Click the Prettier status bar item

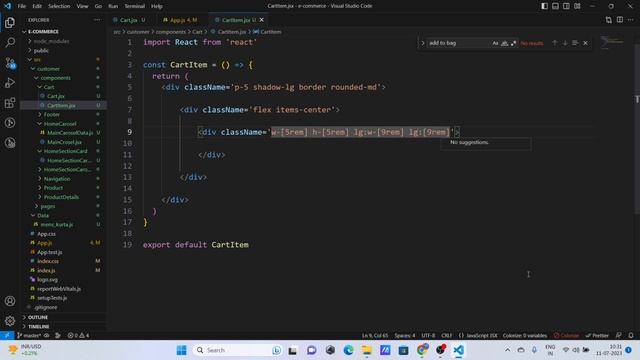tap(597, 336)
